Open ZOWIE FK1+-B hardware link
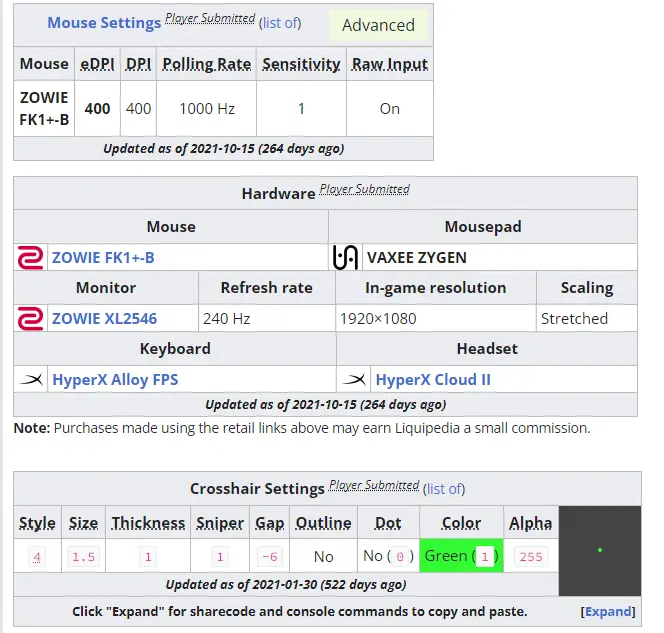The width and height of the screenshot is (664, 633). [103, 257]
